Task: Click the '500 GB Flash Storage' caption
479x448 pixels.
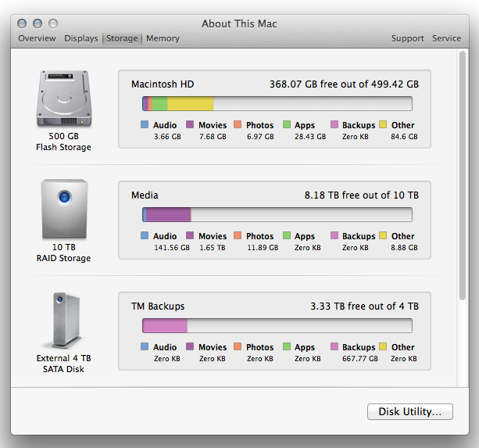Action: tap(63, 142)
